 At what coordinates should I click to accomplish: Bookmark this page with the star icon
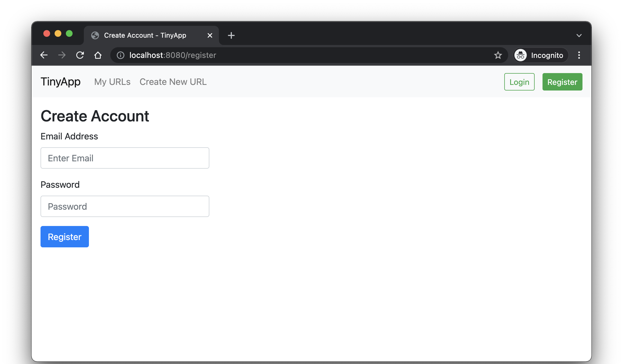498,55
